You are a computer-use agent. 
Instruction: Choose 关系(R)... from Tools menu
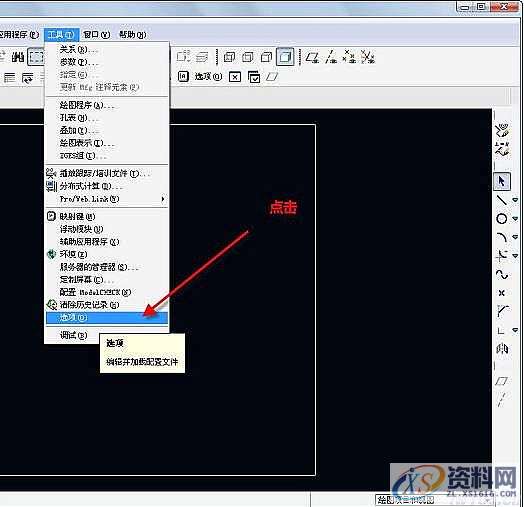coord(107,49)
